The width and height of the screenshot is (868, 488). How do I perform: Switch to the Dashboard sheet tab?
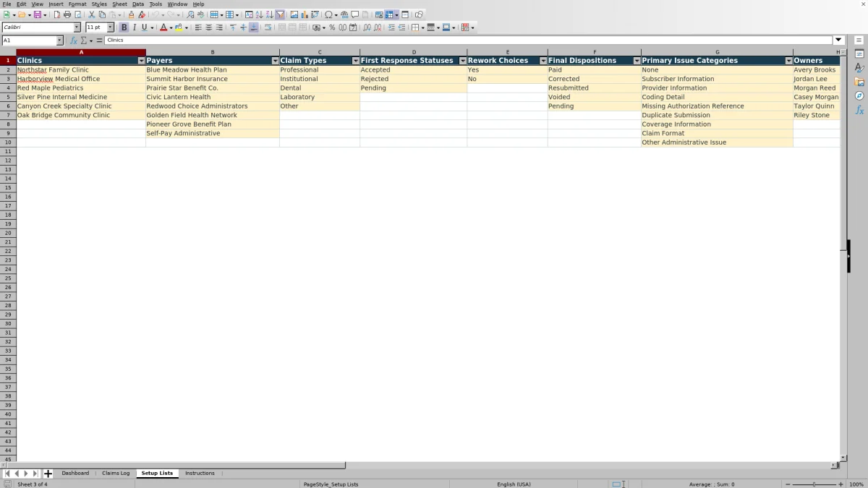(x=75, y=473)
